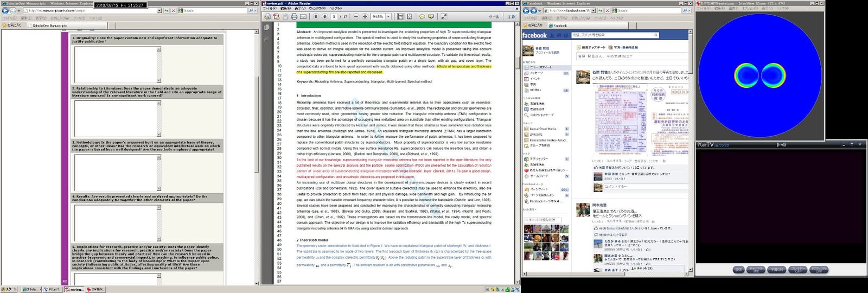Open the page thumbnails panel in Adobe Reader
The image size is (868, 293).
[x=266, y=27]
